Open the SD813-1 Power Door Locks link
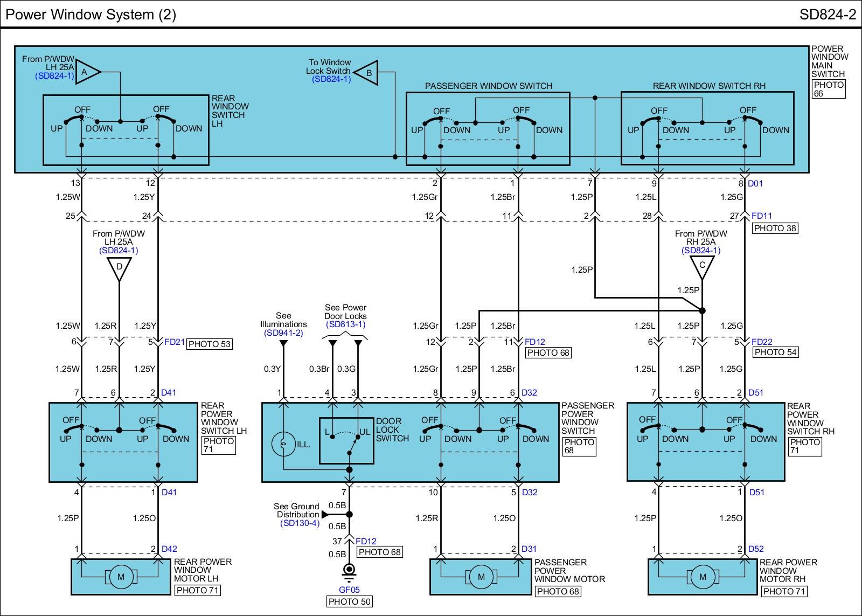Image resolution: width=862 pixels, height=616 pixels. (345, 324)
